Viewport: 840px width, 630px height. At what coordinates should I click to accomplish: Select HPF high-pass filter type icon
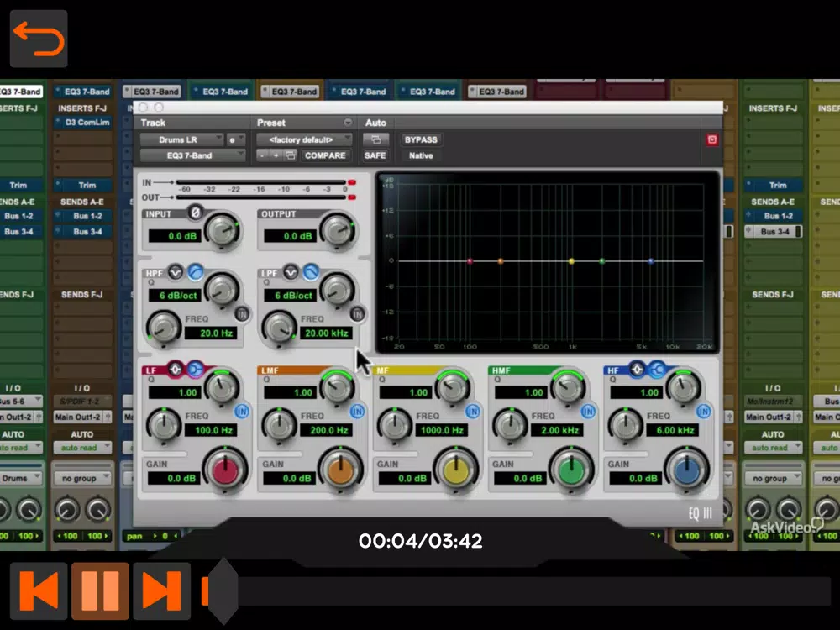(x=196, y=272)
